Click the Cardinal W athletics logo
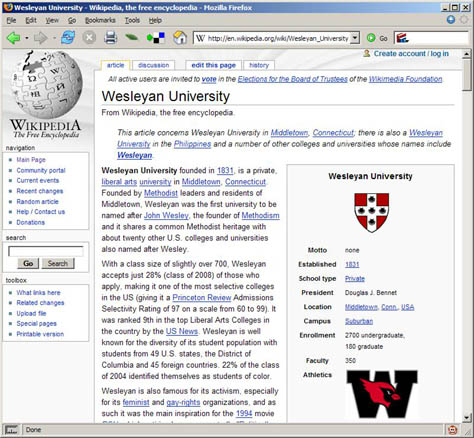Screen dimensions: 474x438 382,394
